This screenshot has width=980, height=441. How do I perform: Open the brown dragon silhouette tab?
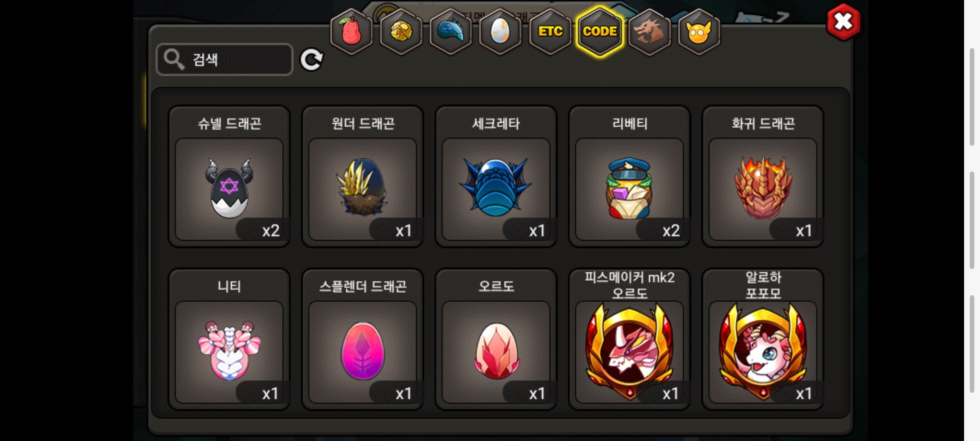coord(649,32)
